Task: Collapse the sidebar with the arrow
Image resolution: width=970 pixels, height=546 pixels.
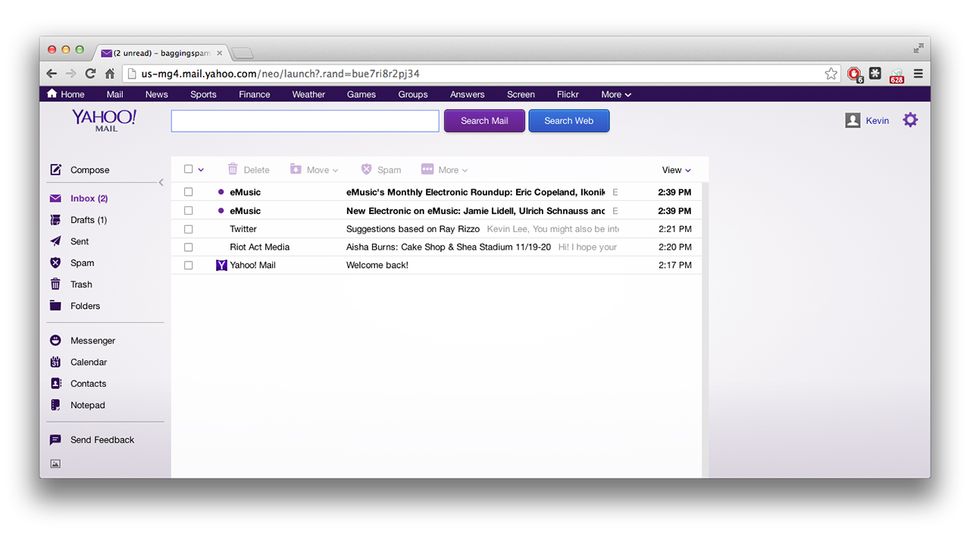Action: click(x=161, y=182)
